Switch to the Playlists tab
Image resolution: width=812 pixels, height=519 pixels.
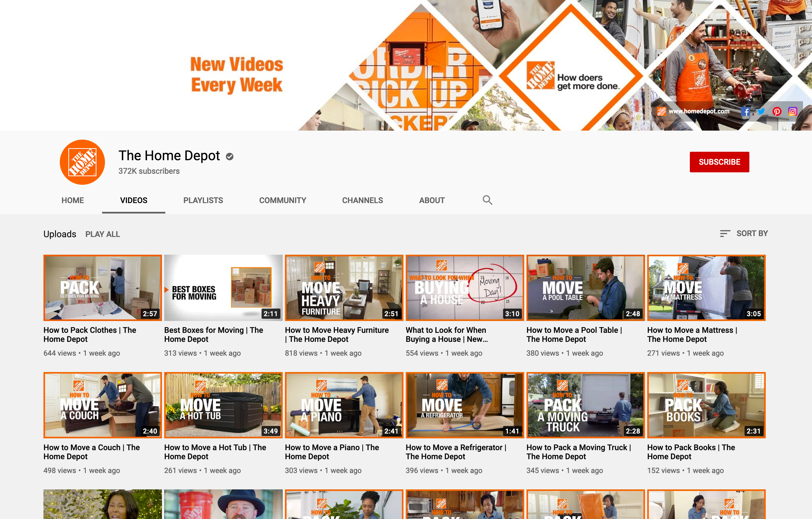tap(203, 201)
